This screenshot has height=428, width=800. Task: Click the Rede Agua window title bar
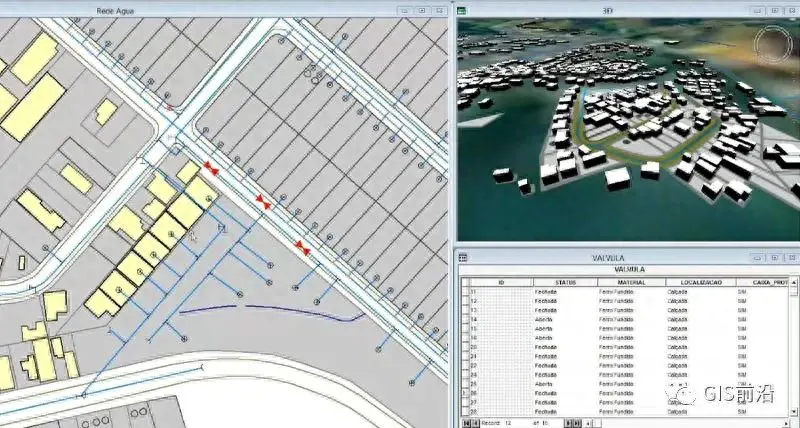click(200, 10)
